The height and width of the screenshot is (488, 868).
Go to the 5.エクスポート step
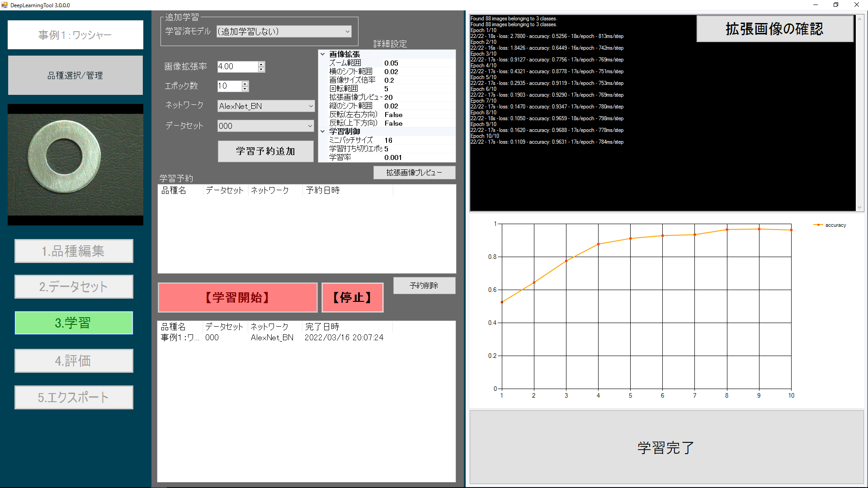point(74,397)
